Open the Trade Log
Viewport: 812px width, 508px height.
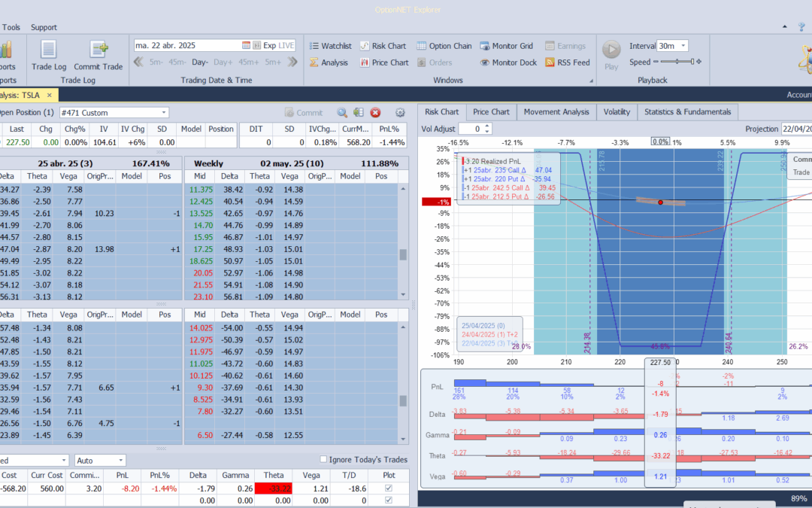tap(49, 54)
